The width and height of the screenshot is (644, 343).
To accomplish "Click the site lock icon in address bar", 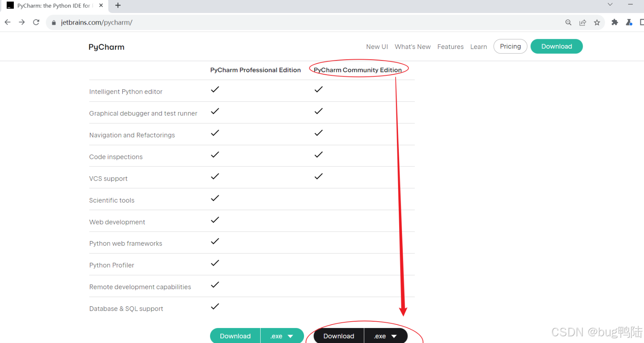I will (x=54, y=23).
